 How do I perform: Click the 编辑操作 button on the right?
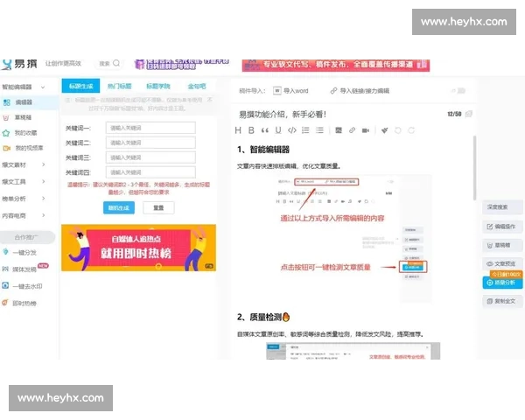pyautogui.click(x=502, y=227)
